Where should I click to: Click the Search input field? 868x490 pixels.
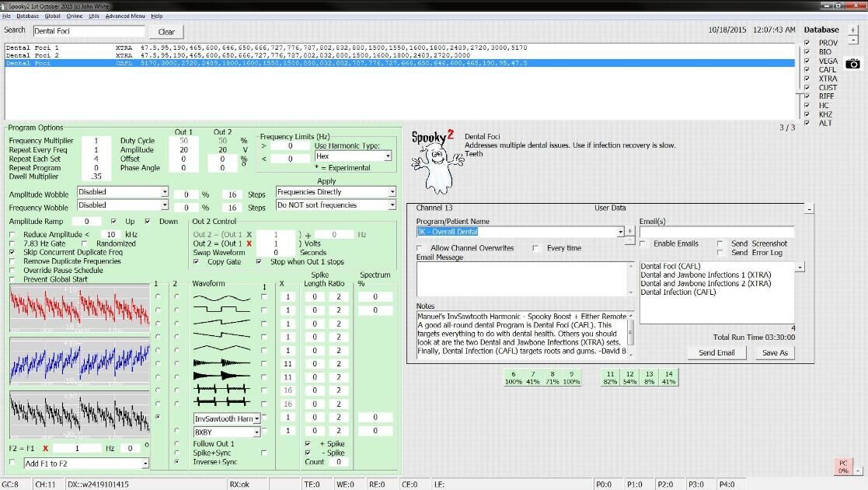tap(89, 32)
